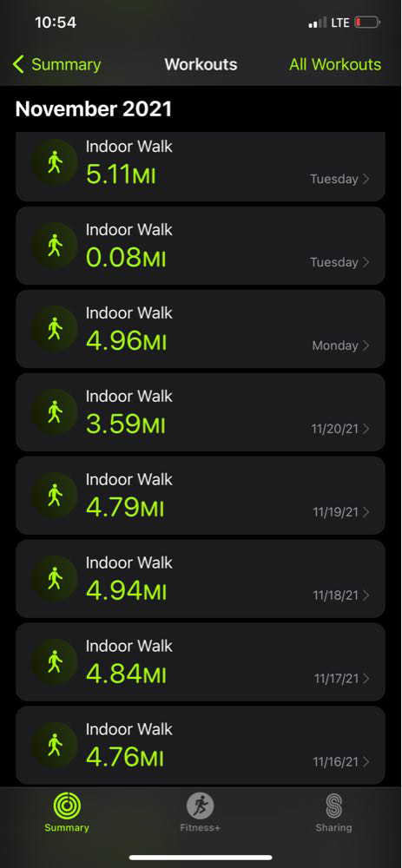Open the 4.84MI Indoor Walk from 11/17/21
The image size is (402, 868).
[201, 662]
